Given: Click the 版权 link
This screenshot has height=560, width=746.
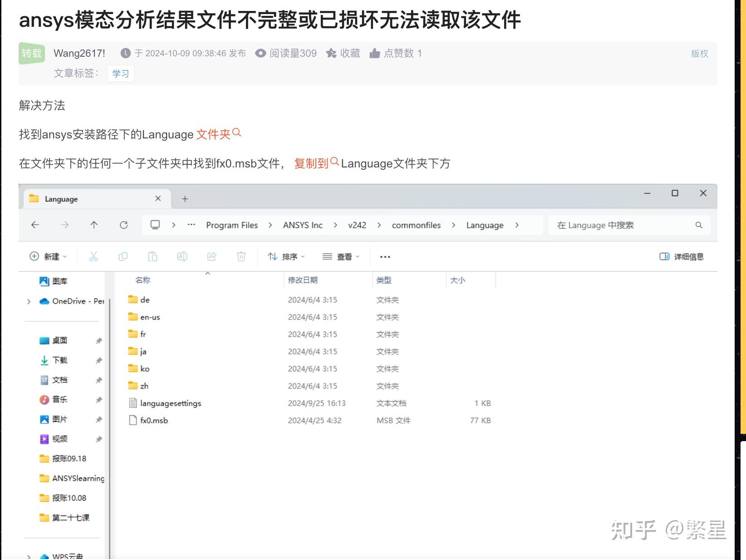Looking at the screenshot, I should (x=699, y=54).
